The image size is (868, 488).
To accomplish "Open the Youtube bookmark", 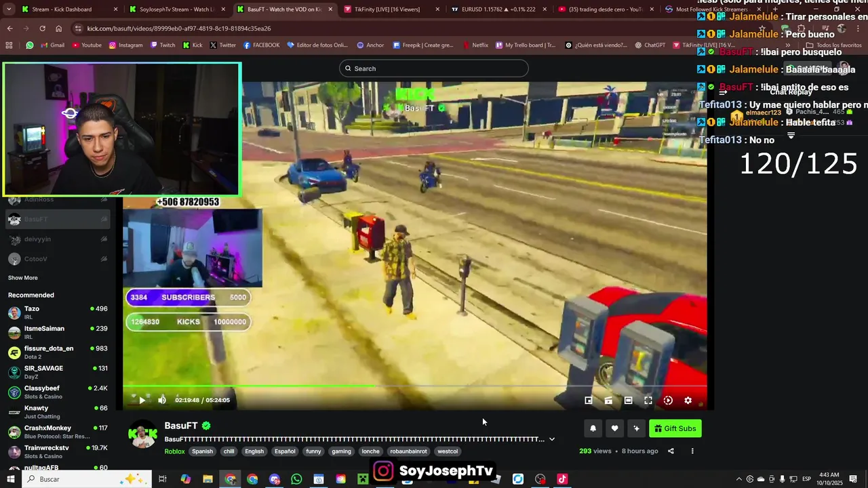I will point(86,45).
